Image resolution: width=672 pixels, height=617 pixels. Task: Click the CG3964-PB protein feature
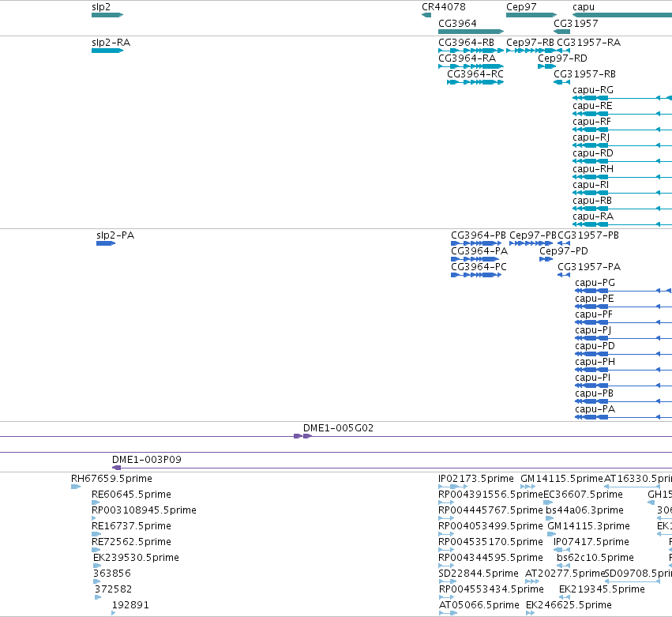[476, 243]
